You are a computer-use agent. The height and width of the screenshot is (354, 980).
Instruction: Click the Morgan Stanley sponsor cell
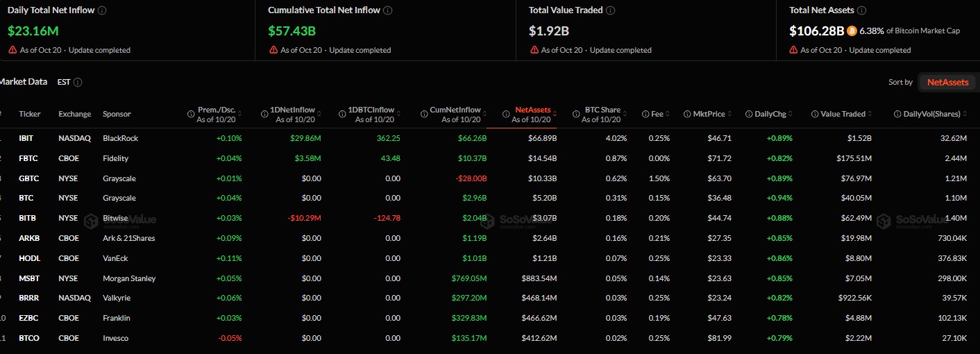(129, 278)
